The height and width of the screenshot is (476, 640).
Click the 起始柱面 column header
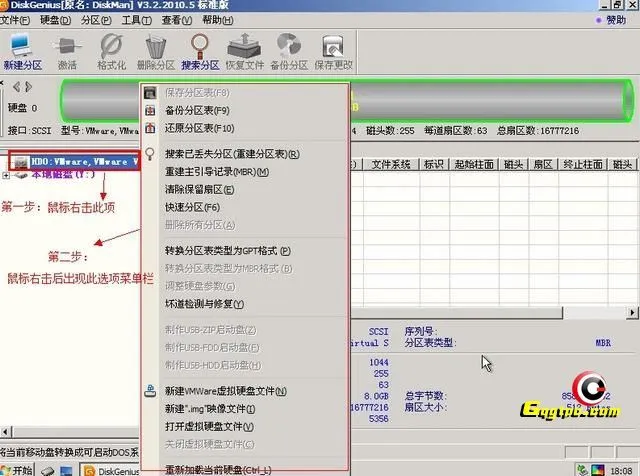[x=474, y=165]
